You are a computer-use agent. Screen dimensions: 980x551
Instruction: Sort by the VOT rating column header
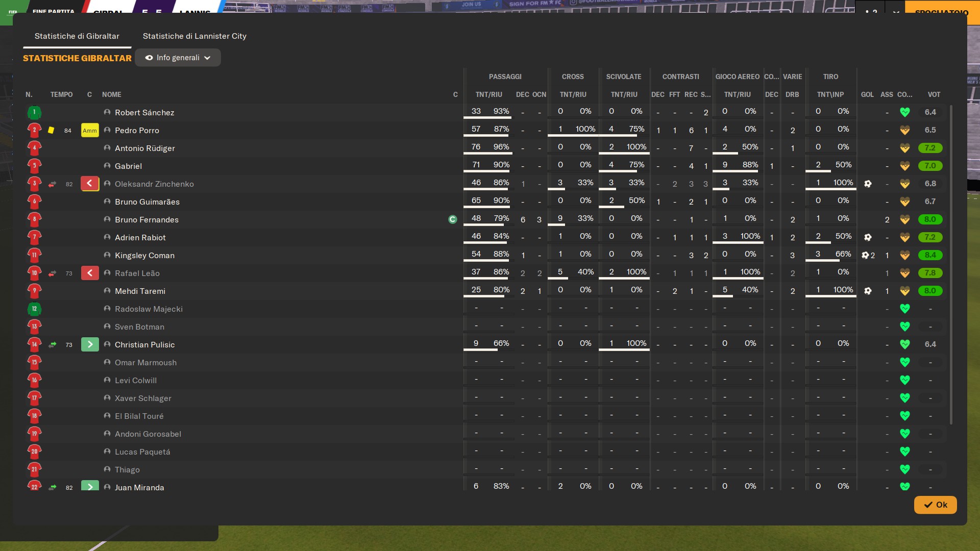[x=934, y=94]
